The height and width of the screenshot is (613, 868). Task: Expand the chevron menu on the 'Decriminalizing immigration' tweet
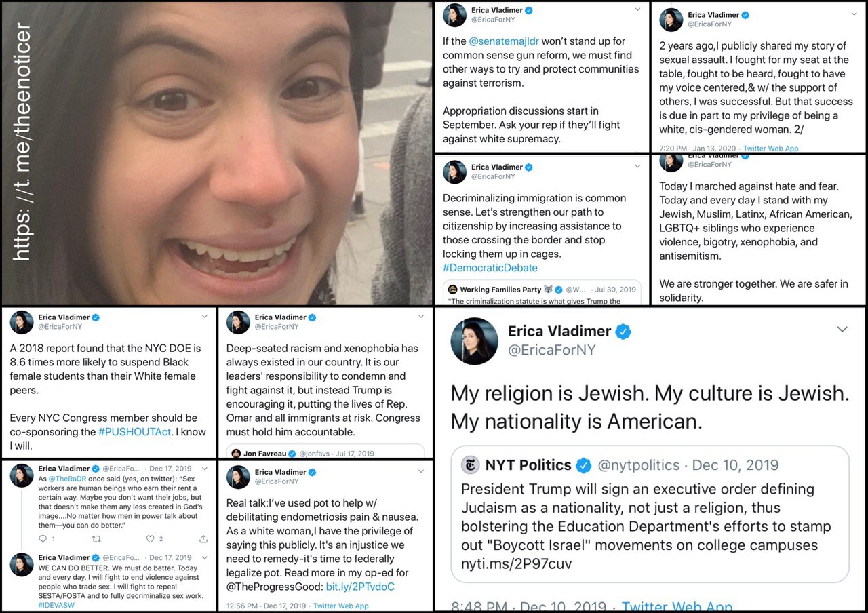(x=637, y=166)
